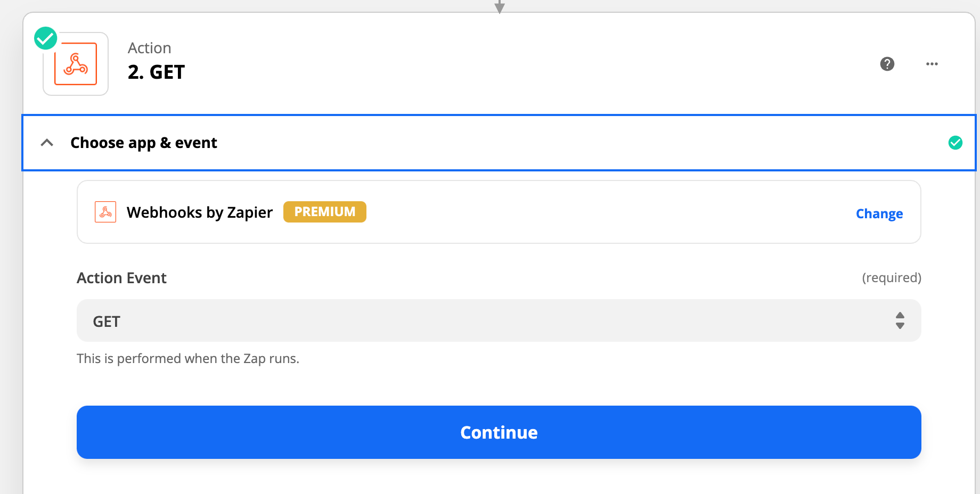
Task: Click the blue Continue button
Action: pyautogui.click(x=499, y=432)
